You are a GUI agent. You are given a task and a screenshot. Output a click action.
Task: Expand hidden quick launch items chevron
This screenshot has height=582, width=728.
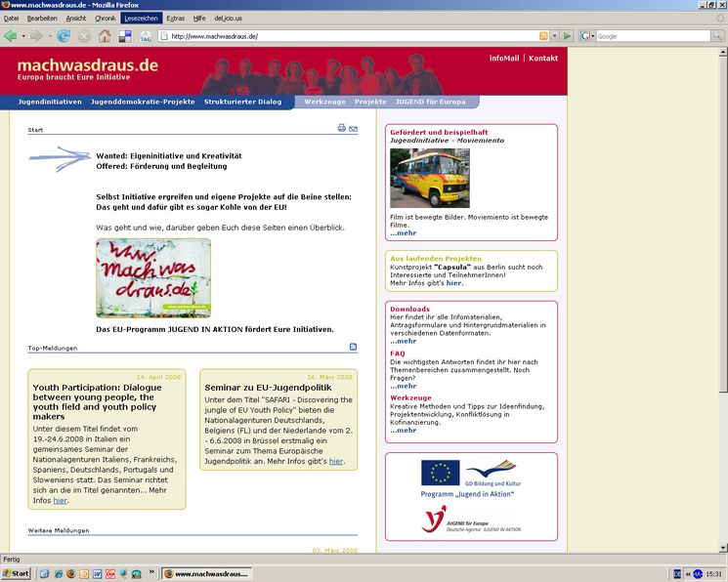(x=151, y=572)
